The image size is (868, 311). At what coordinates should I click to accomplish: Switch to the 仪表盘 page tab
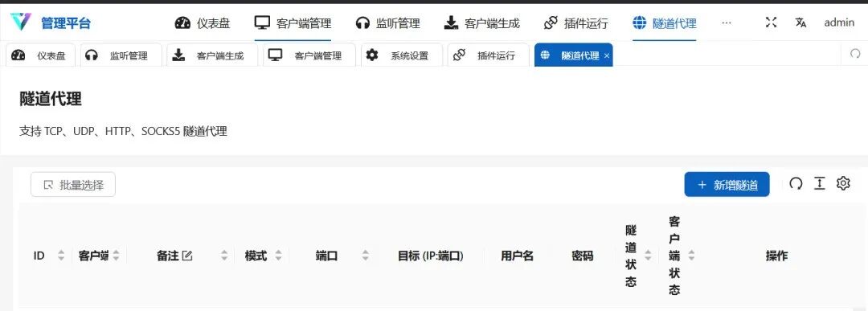40,55
